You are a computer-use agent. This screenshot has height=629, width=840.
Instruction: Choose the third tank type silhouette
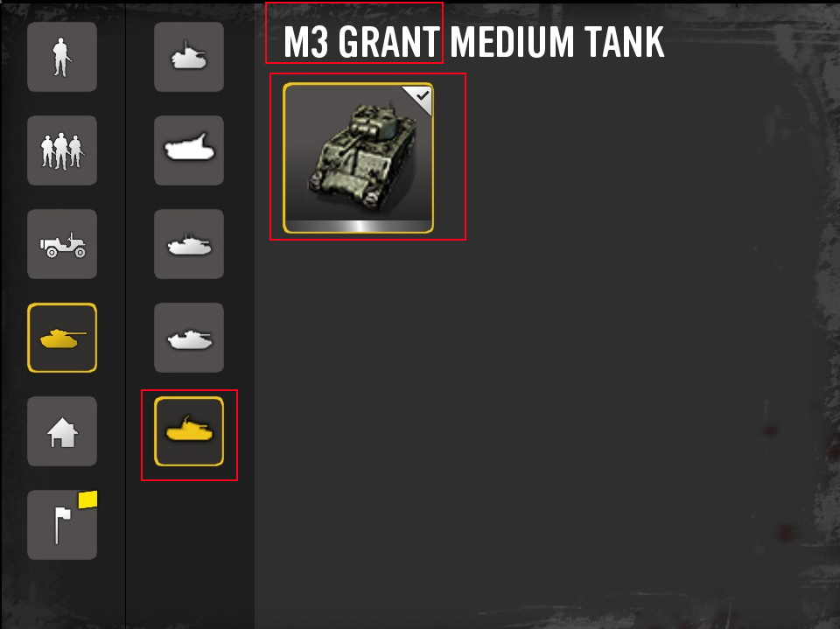(x=189, y=244)
